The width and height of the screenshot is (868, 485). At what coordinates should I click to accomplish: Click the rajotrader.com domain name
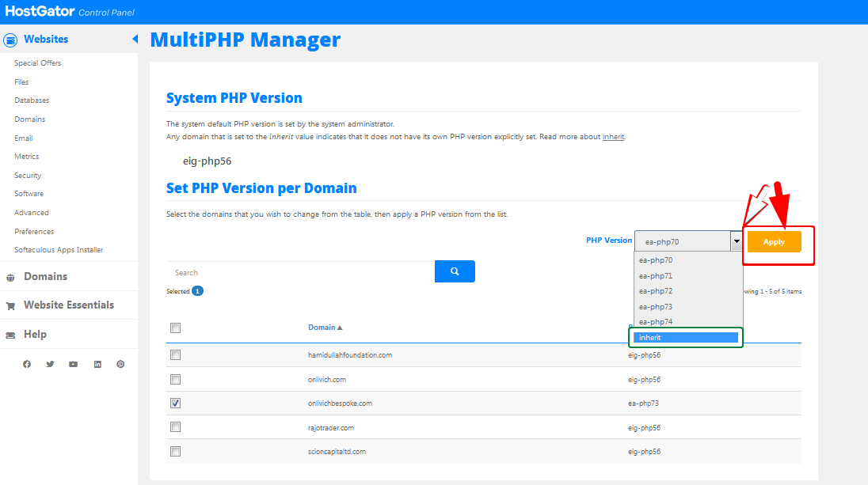click(331, 427)
